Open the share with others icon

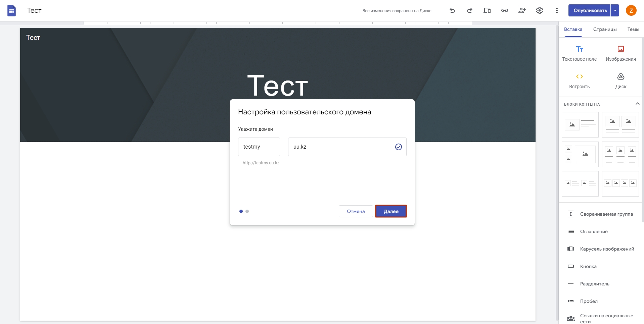522,10
